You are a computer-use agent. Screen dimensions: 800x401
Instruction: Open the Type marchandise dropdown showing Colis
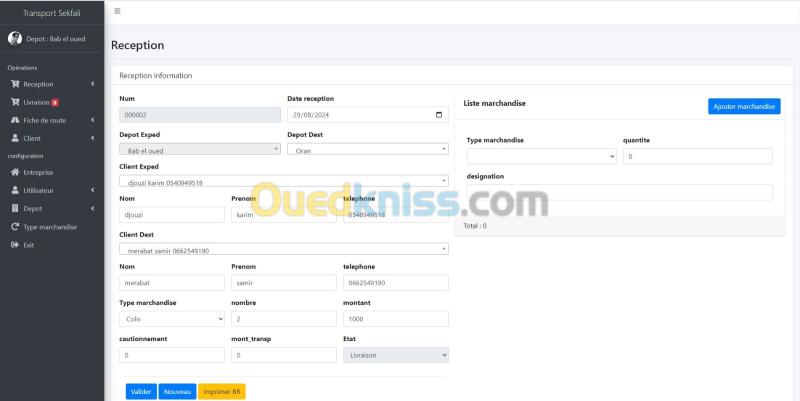[172, 319]
